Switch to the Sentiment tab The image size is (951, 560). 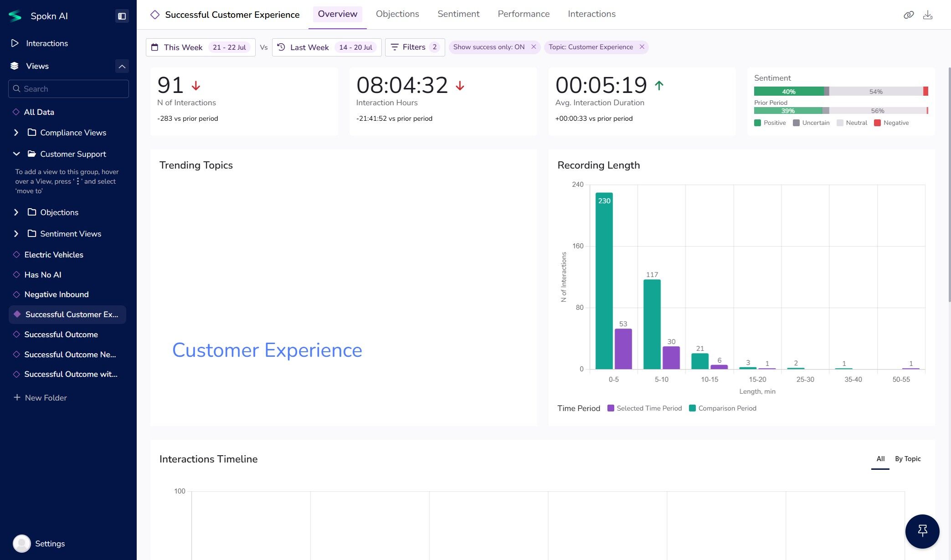[x=458, y=14]
